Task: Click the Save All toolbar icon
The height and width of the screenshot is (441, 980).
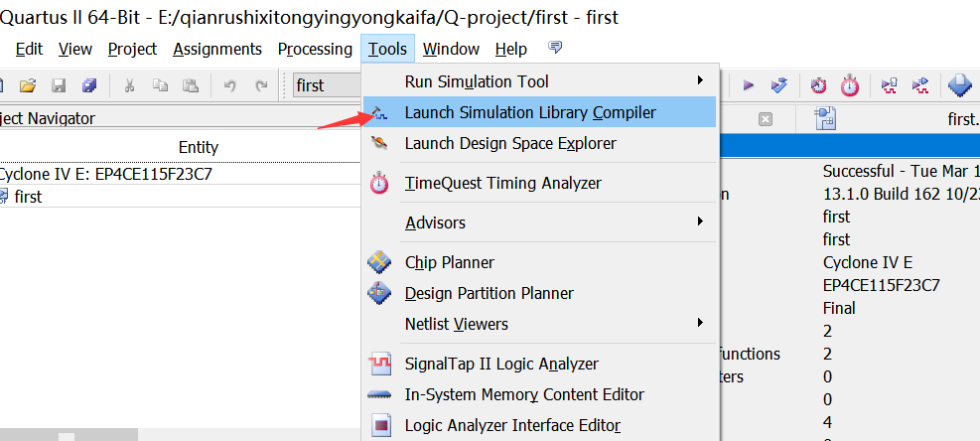Action: (89, 85)
